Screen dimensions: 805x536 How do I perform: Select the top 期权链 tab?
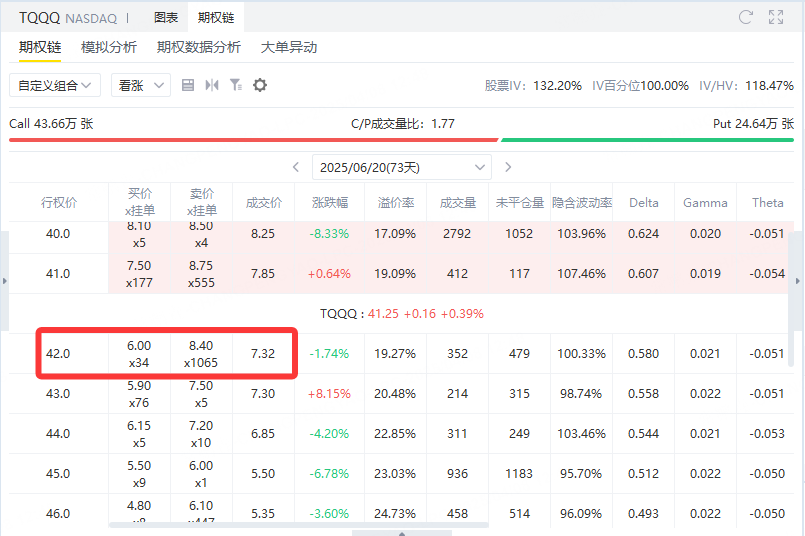tap(216, 17)
